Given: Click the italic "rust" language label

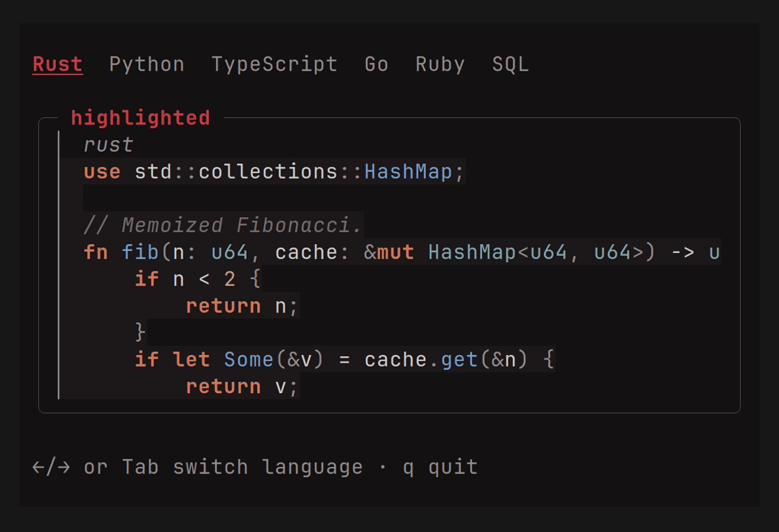Looking at the screenshot, I should (108, 145).
